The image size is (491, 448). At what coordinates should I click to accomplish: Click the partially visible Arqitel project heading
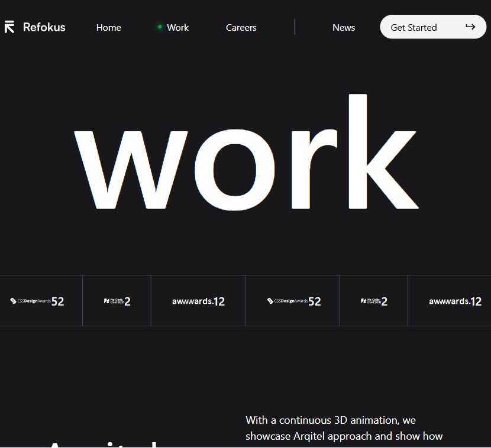point(104,443)
